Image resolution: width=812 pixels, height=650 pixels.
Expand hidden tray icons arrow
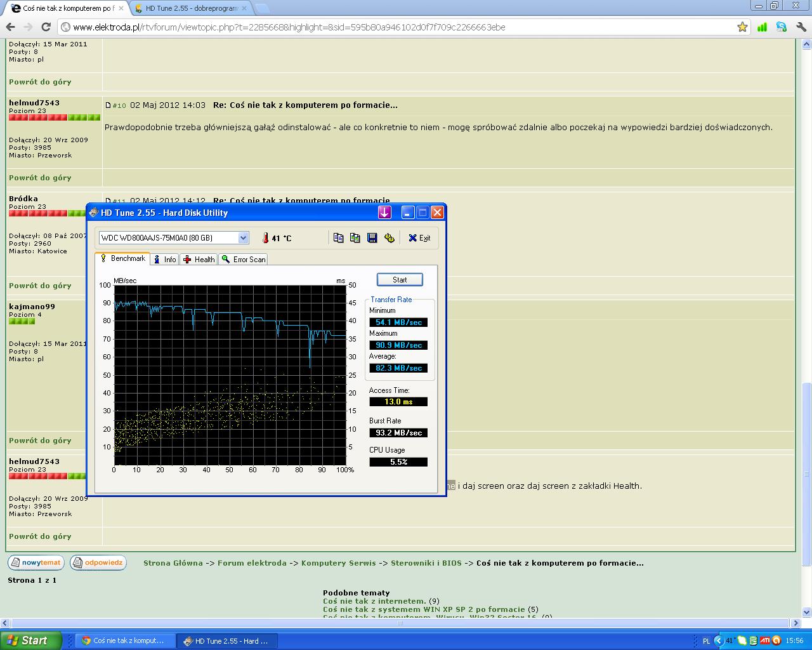coord(718,641)
